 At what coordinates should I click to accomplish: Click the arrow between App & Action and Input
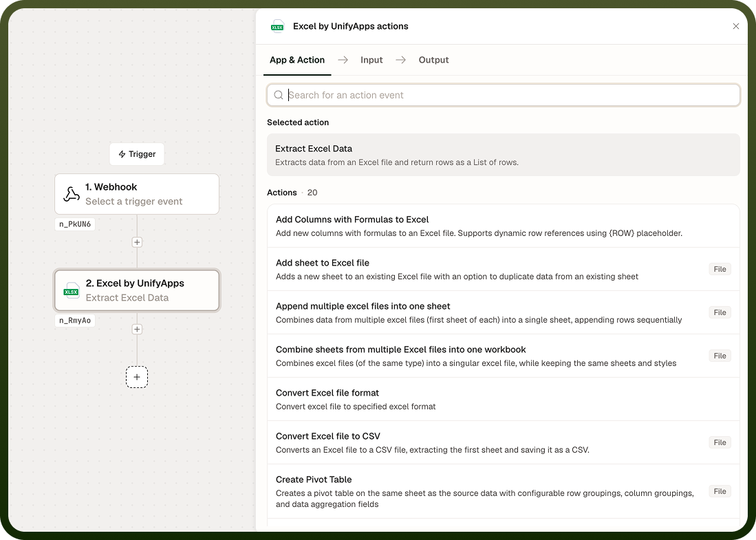pyautogui.click(x=343, y=60)
